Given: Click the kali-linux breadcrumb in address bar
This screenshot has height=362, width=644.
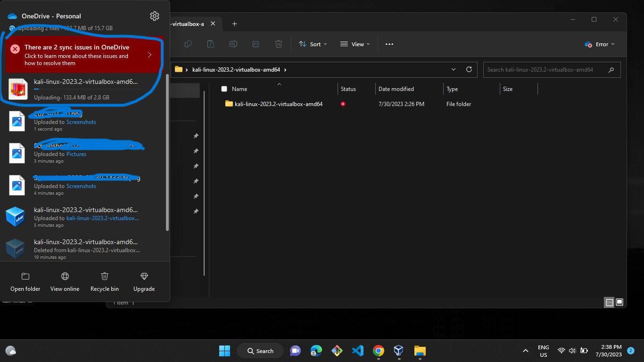Looking at the screenshot, I should [236, 70].
